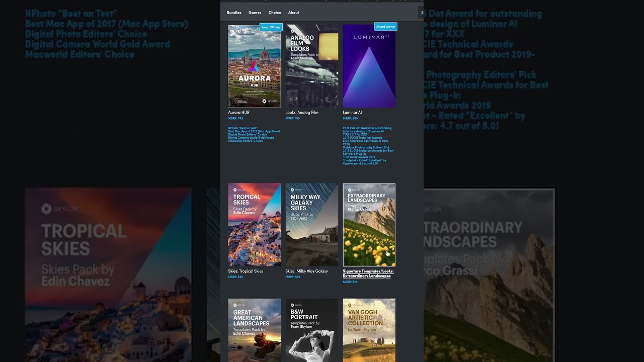Select the 'TIPA 2017 for XXX' award line
This screenshot has height=362, width=644.
coord(355,135)
